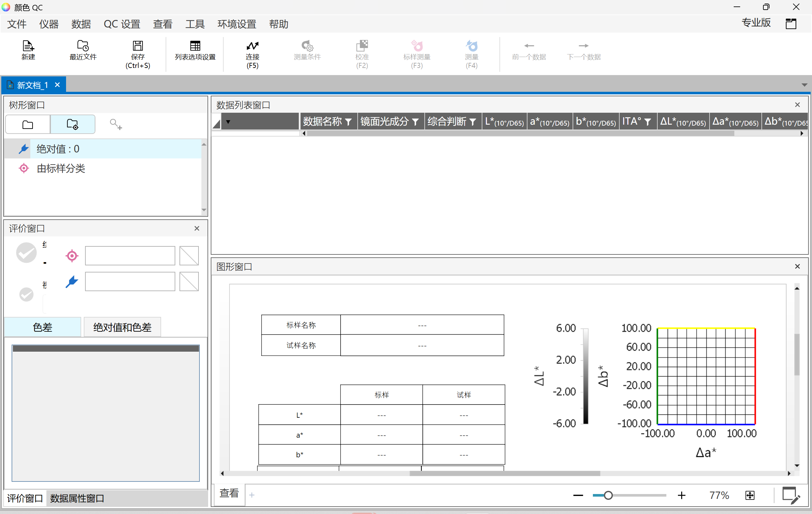Viewport: 812px width, 514px height.
Task: Select the folder view icon in tree panel
Action: (28, 125)
